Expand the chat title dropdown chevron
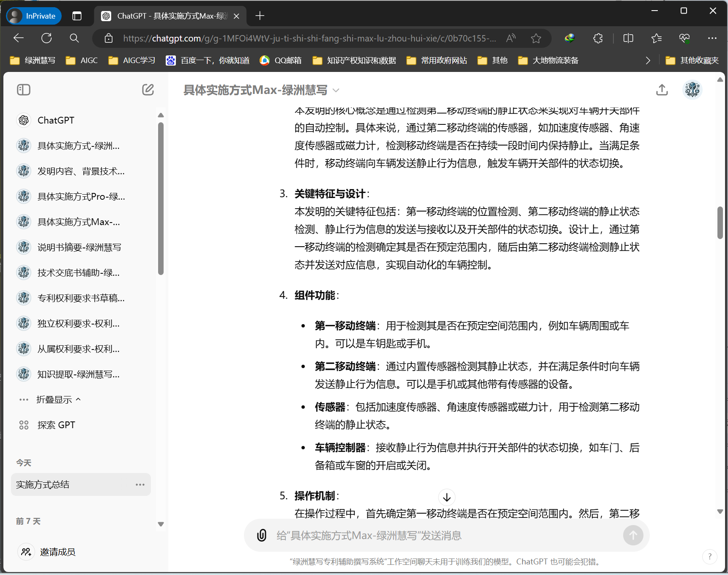 336,90
